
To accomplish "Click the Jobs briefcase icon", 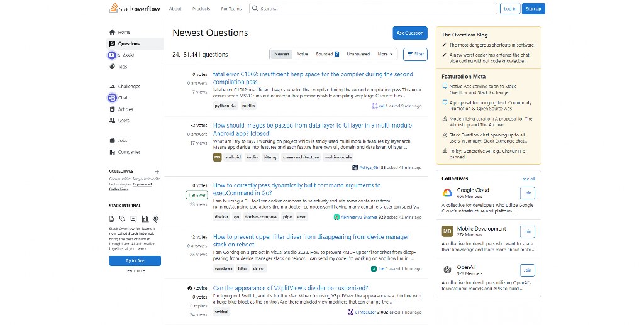I will tap(112, 140).
